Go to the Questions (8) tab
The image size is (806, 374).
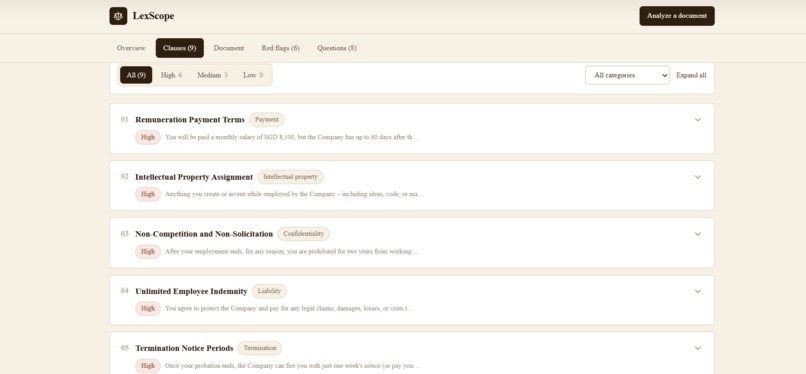(x=337, y=48)
